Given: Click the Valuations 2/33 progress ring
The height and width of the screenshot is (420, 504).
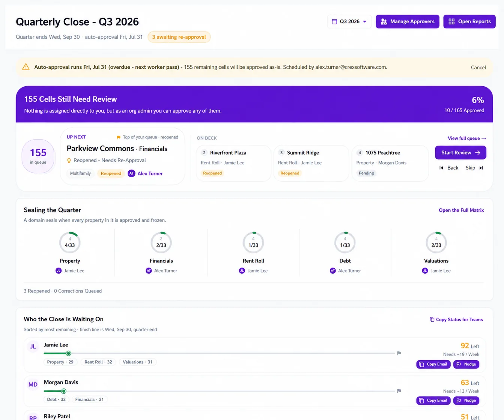Looking at the screenshot, I should coord(436,242).
